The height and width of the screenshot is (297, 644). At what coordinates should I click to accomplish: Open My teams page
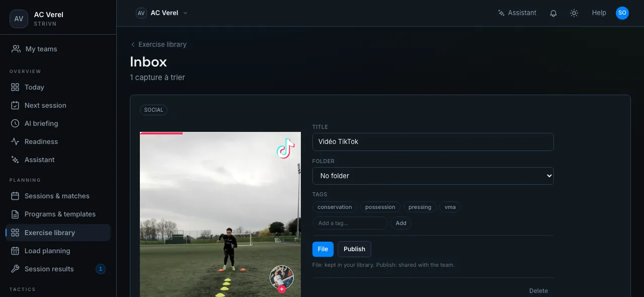(58, 49)
